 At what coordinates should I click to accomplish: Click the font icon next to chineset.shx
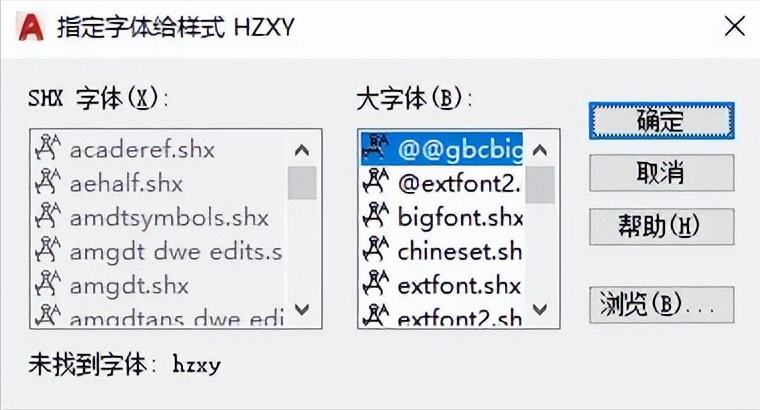(376, 249)
